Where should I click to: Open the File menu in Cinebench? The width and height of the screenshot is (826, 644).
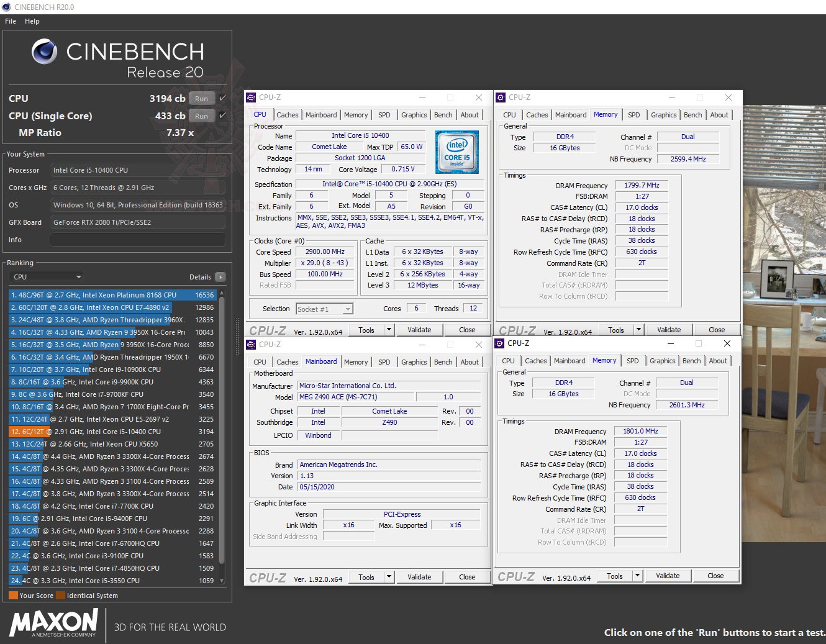point(11,21)
